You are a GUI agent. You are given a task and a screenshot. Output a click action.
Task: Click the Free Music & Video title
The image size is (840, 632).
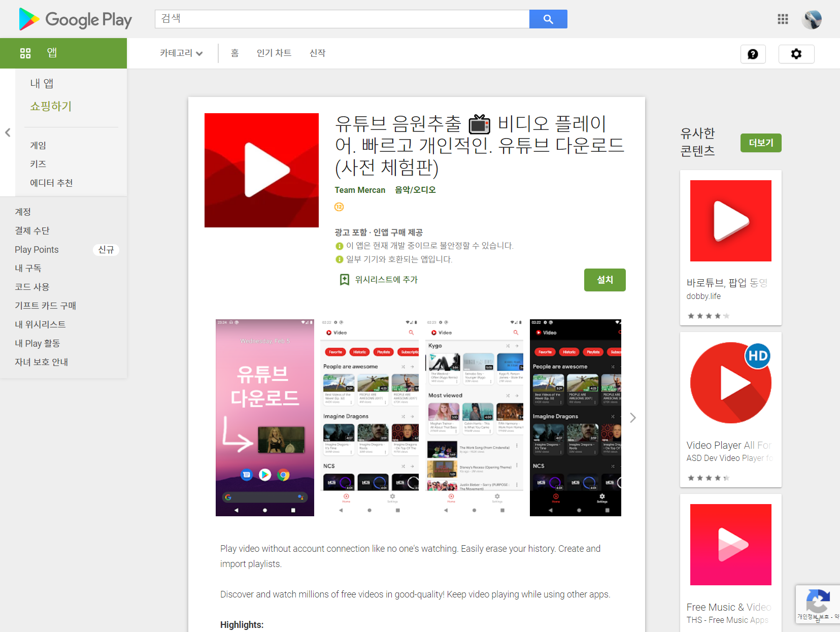point(729,607)
